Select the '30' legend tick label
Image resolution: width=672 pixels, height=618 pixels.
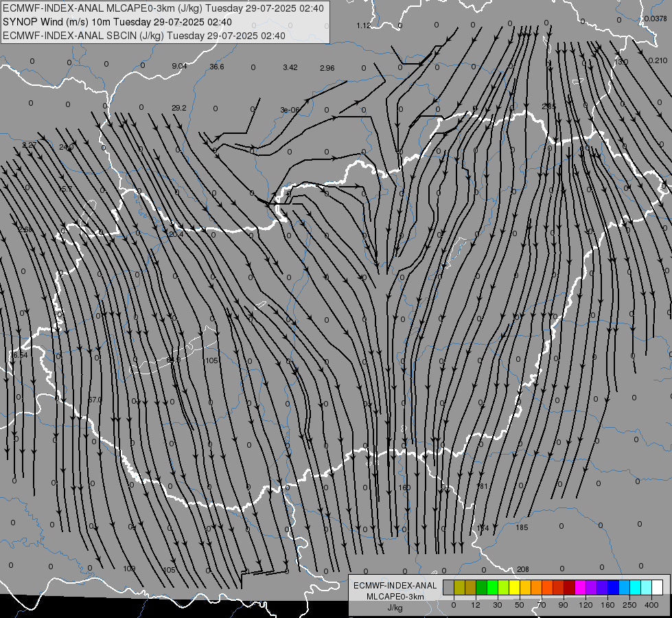tap(497, 605)
